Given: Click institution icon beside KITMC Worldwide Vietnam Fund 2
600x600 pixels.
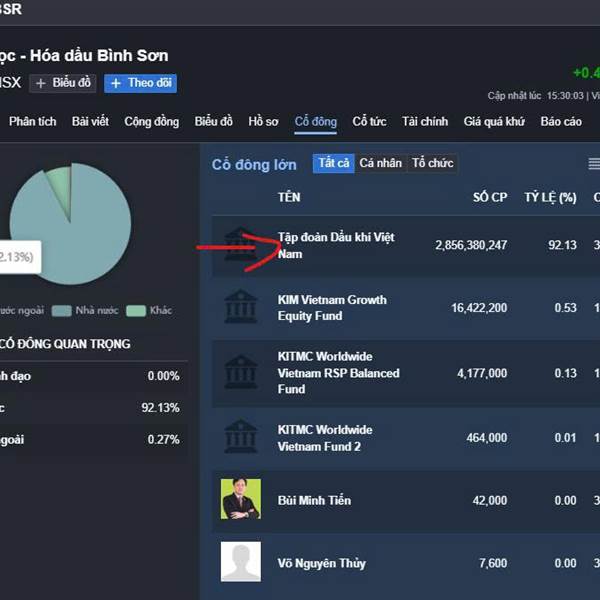Looking at the screenshot, I should [x=240, y=436].
